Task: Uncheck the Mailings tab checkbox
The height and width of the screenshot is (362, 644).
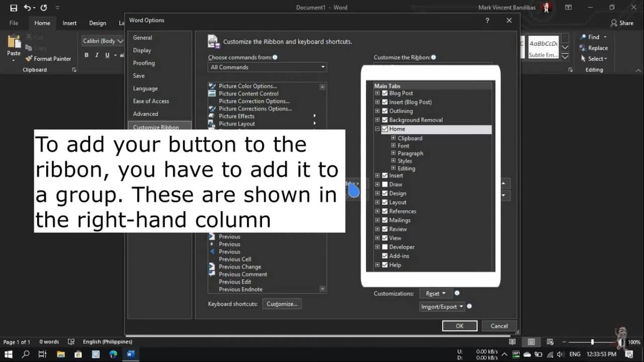Action: pyautogui.click(x=385, y=220)
